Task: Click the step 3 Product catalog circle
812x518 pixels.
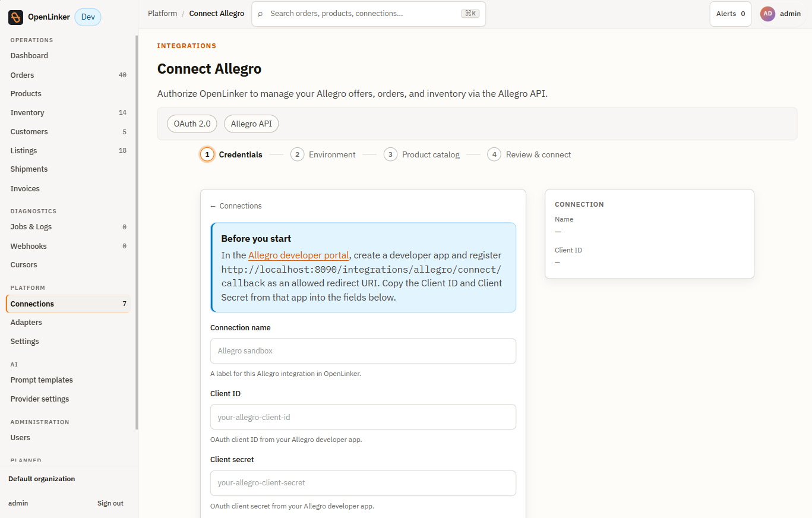Action: [x=390, y=154]
